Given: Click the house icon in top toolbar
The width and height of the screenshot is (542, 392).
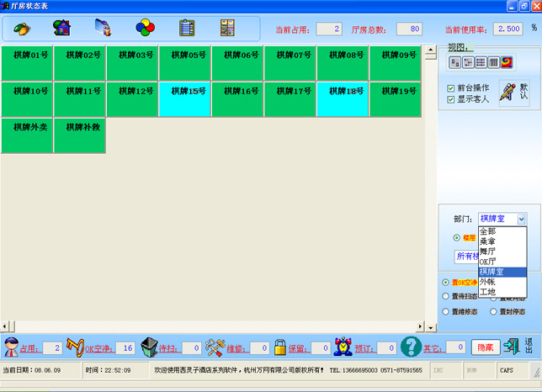Looking at the screenshot, I should click(x=61, y=28).
